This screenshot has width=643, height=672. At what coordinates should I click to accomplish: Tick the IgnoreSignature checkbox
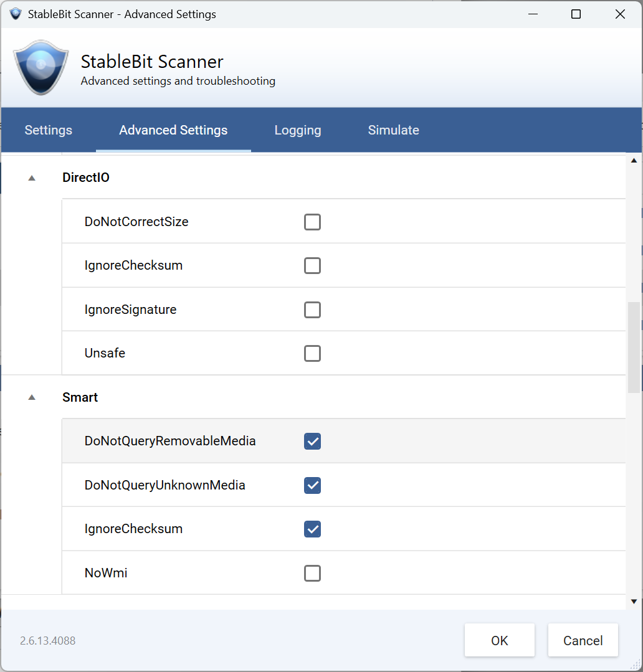[313, 310]
